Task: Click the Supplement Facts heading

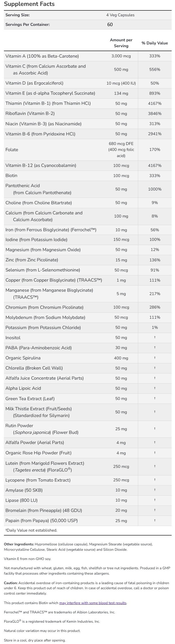Action: [29, 4]
